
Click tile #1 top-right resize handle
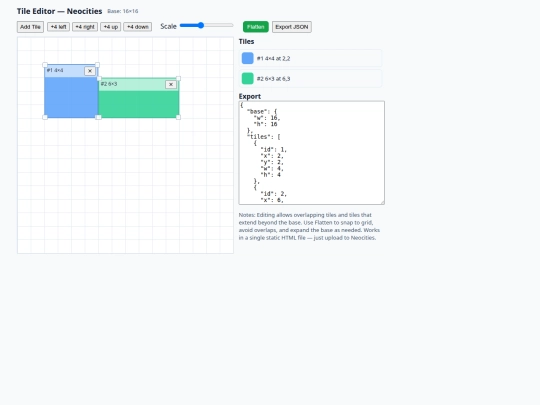(97, 65)
